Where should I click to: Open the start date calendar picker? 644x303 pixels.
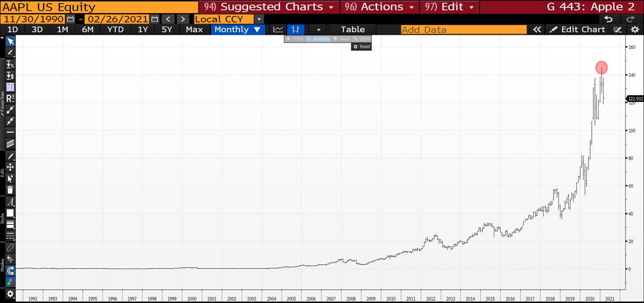tap(70, 19)
